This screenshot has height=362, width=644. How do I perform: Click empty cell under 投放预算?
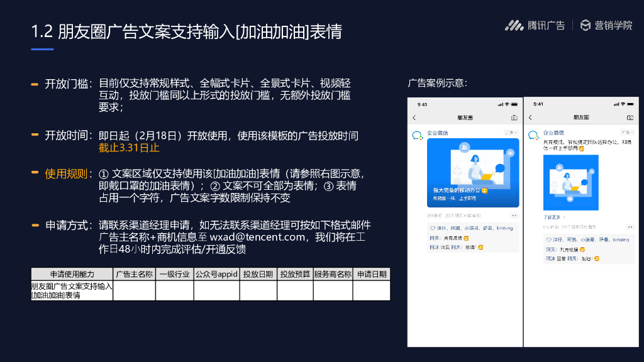tap(295, 290)
